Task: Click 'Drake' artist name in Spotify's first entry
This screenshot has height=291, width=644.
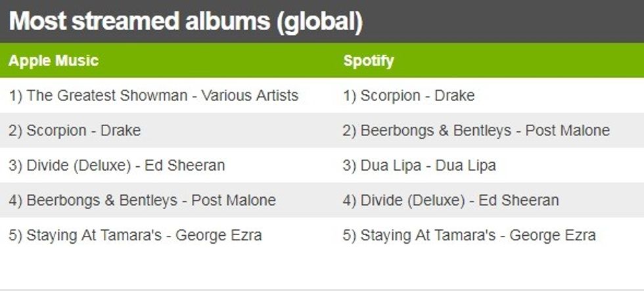Action: (454, 96)
